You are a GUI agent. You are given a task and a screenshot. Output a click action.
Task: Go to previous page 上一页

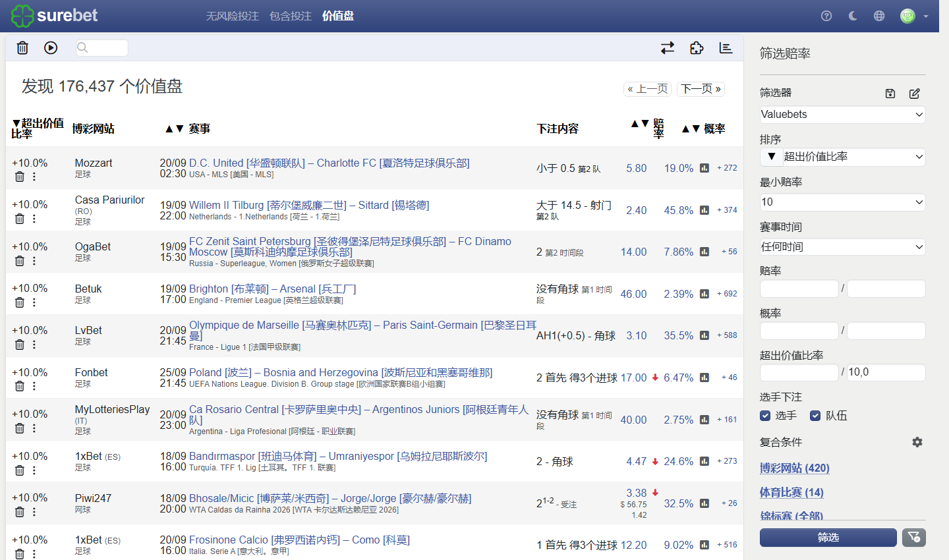[x=648, y=89]
